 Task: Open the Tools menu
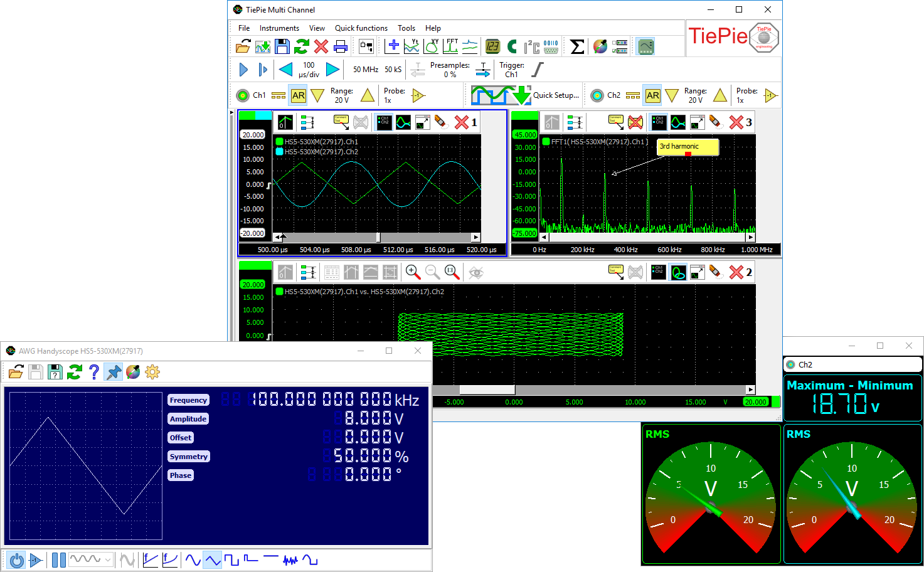(x=406, y=28)
